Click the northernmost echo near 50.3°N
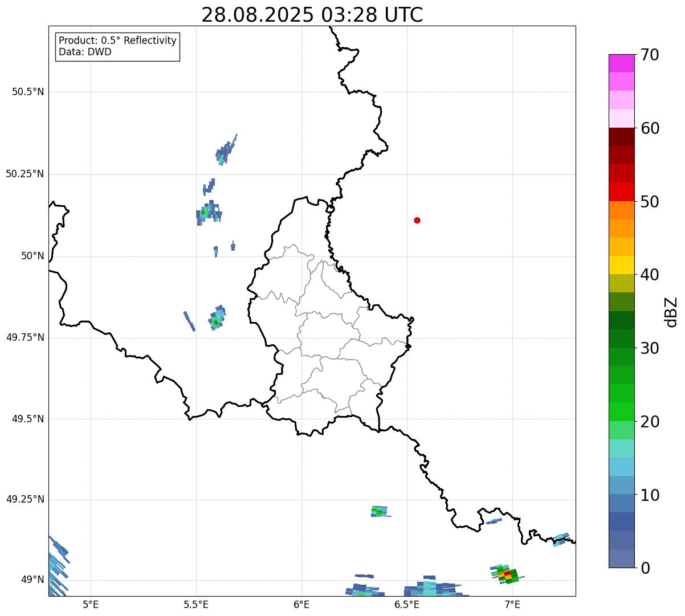The height and width of the screenshot is (616, 685). pyautogui.click(x=226, y=151)
